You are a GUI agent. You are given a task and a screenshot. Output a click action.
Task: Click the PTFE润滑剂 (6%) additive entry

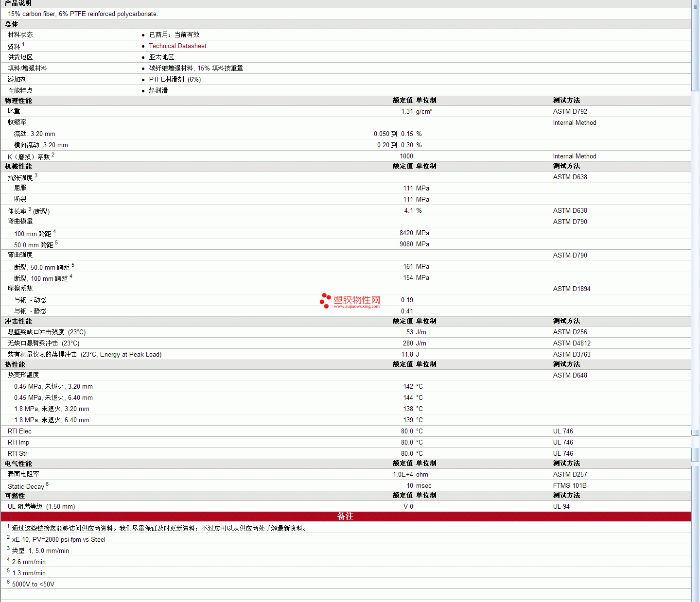tap(175, 80)
